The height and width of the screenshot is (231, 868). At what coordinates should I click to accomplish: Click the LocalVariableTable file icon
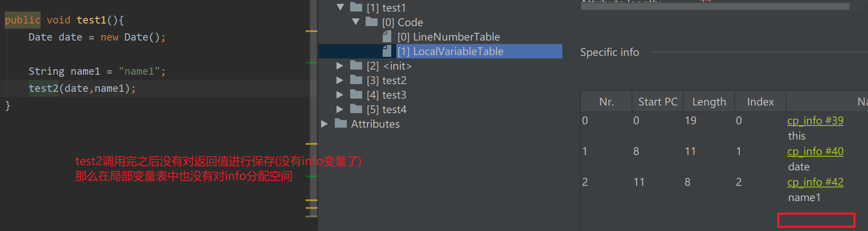point(387,51)
